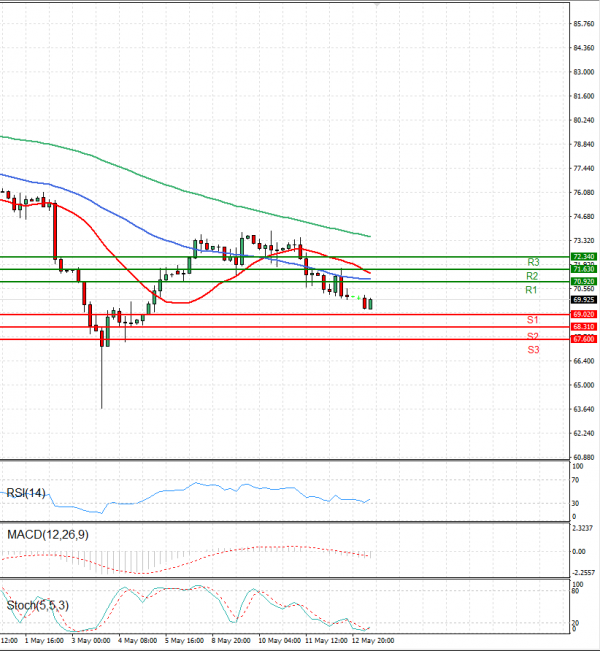600x651 pixels.
Task: Click the S3 support label
Action: 533,350
